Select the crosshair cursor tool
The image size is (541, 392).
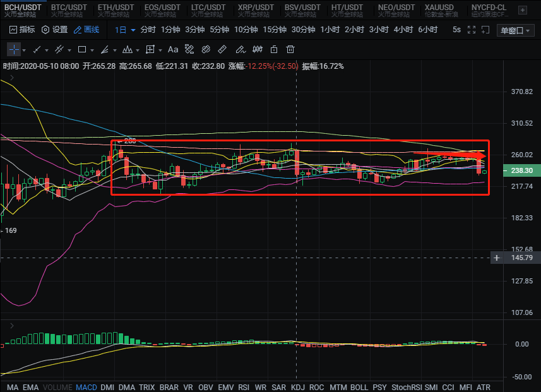14,49
